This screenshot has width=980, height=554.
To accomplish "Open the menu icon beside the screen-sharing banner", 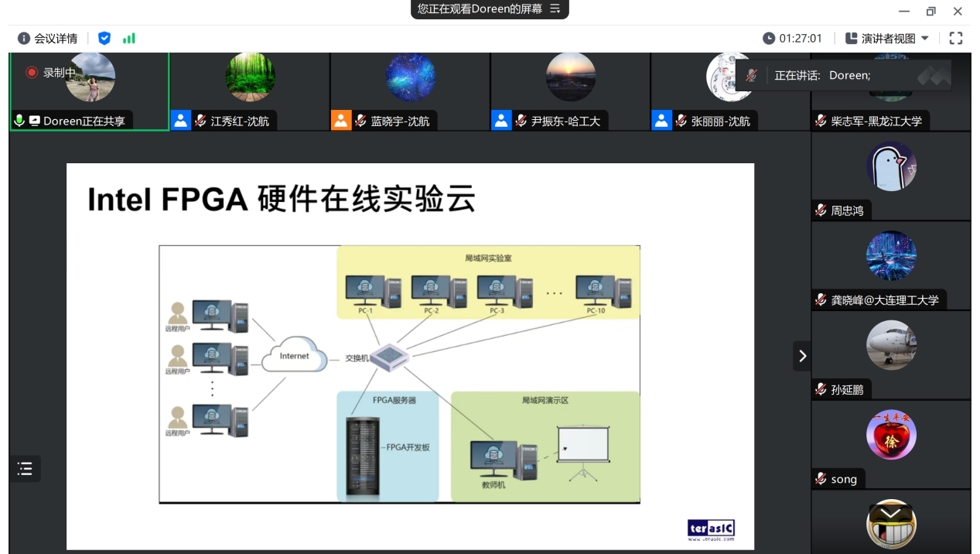I will pyautogui.click(x=555, y=9).
